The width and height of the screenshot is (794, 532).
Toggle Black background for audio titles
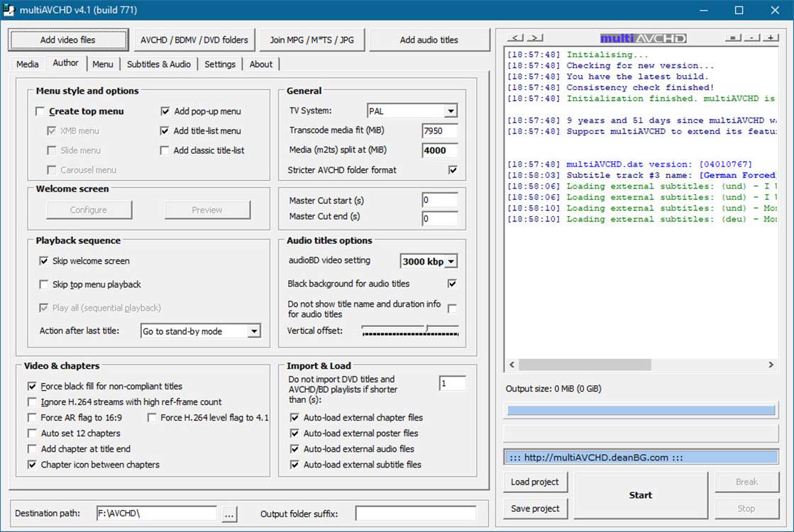tap(452, 284)
